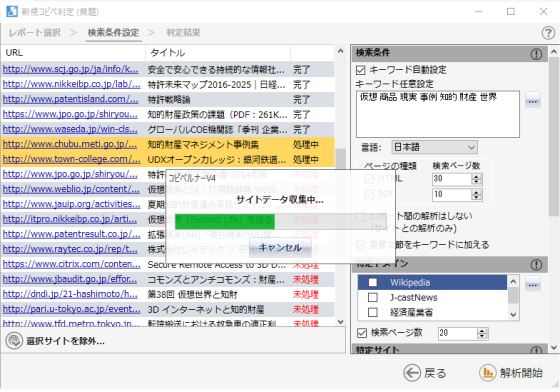This screenshot has width=560, height=392.
Task: Click the 選択サイトを除外 icon
Action: tap(14, 341)
